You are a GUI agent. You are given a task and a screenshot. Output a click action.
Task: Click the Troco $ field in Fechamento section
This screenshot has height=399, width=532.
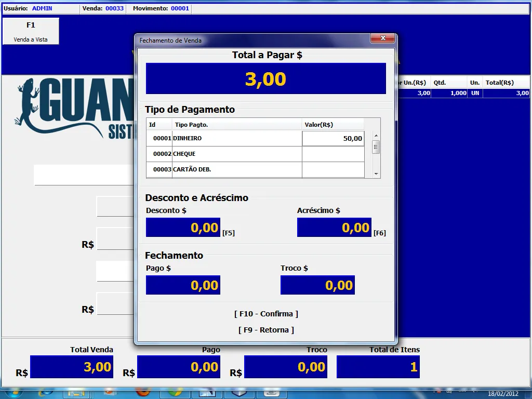pyautogui.click(x=317, y=285)
